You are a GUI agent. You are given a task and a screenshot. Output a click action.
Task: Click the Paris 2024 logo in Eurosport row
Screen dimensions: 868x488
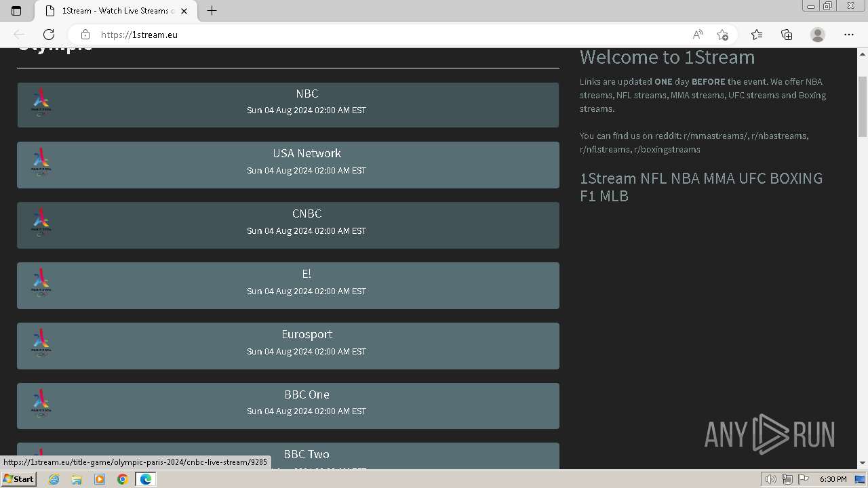41,344
